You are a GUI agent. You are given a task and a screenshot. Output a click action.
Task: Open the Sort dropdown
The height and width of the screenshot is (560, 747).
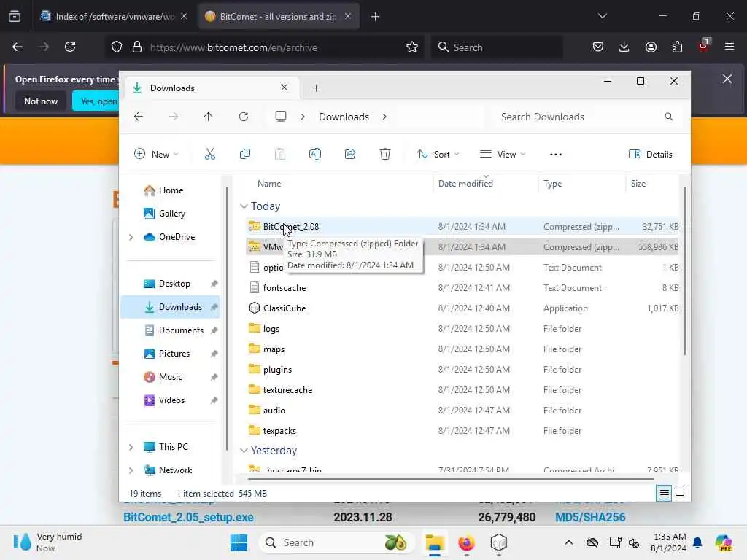pos(438,155)
